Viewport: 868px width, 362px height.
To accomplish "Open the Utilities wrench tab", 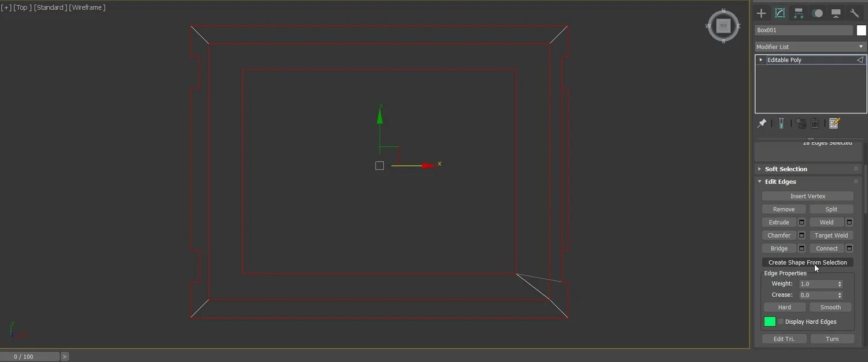I will 854,13.
